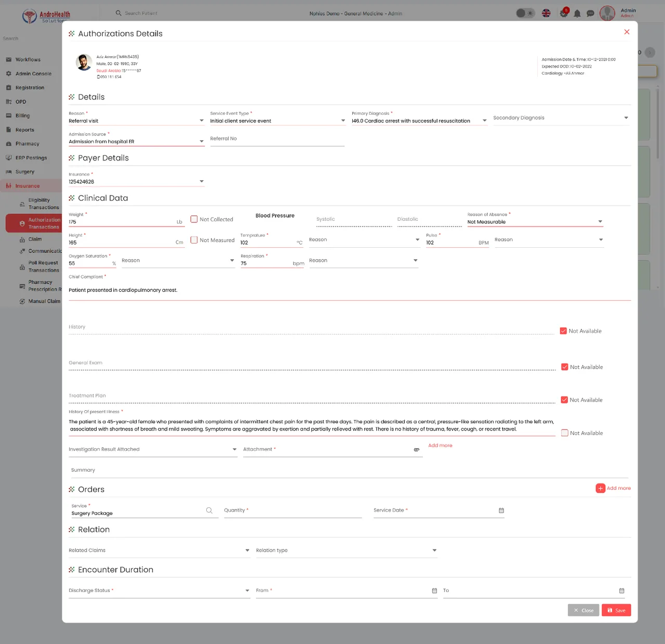Tick Not Available for present illness
Image resolution: width=665 pixels, height=644 pixels.
pyautogui.click(x=565, y=433)
